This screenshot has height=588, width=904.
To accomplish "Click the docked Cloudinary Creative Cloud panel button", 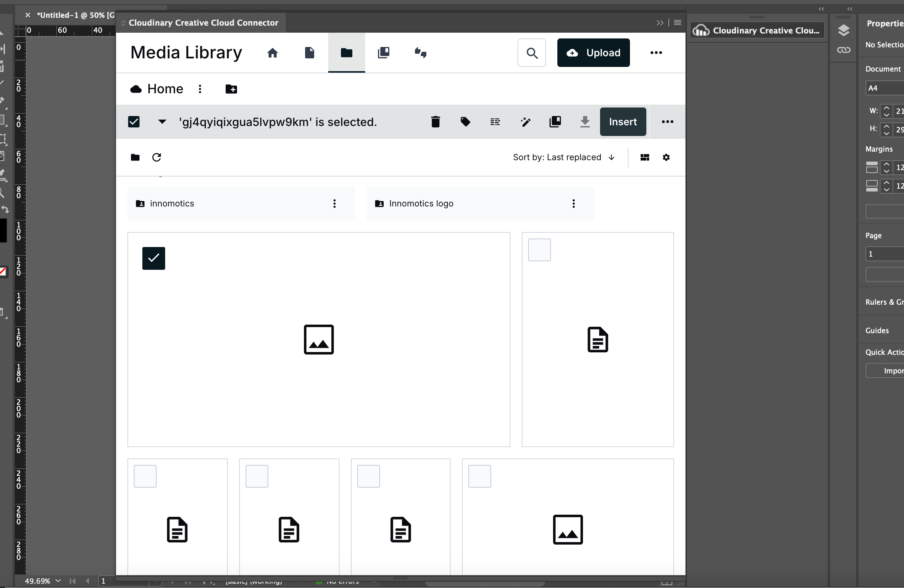I will click(x=757, y=30).
